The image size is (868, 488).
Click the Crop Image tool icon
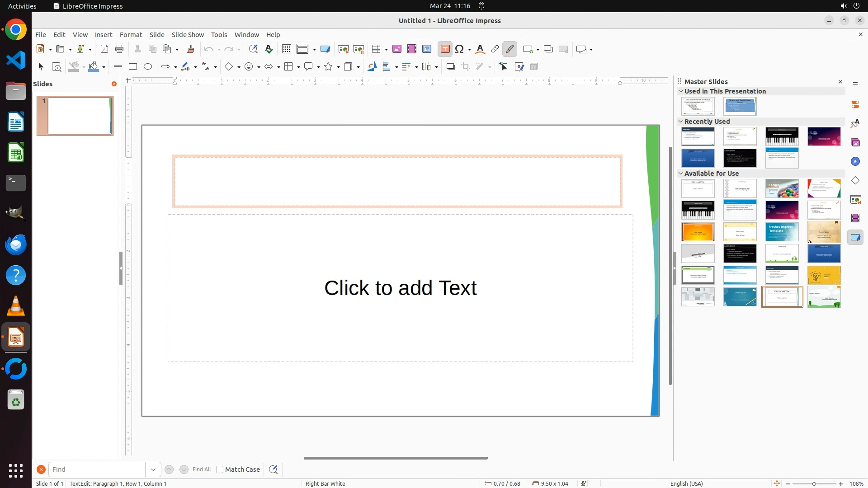pos(466,67)
